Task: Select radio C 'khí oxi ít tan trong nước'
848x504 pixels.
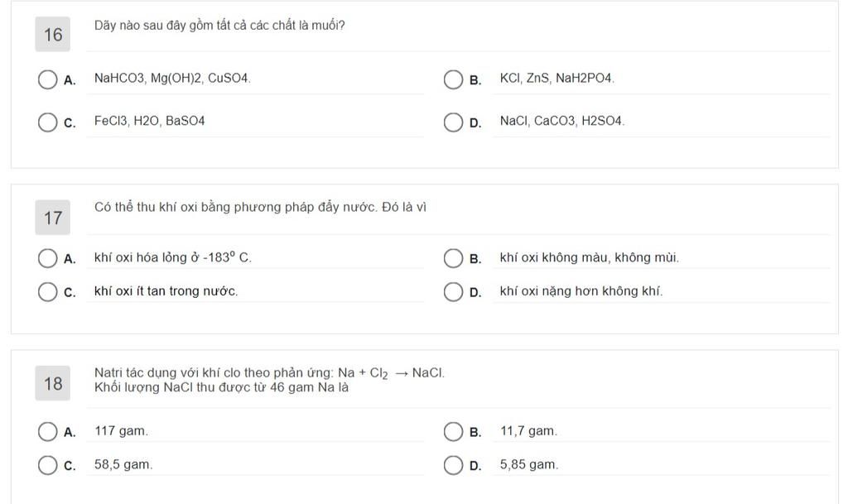Action: tap(48, 292)
